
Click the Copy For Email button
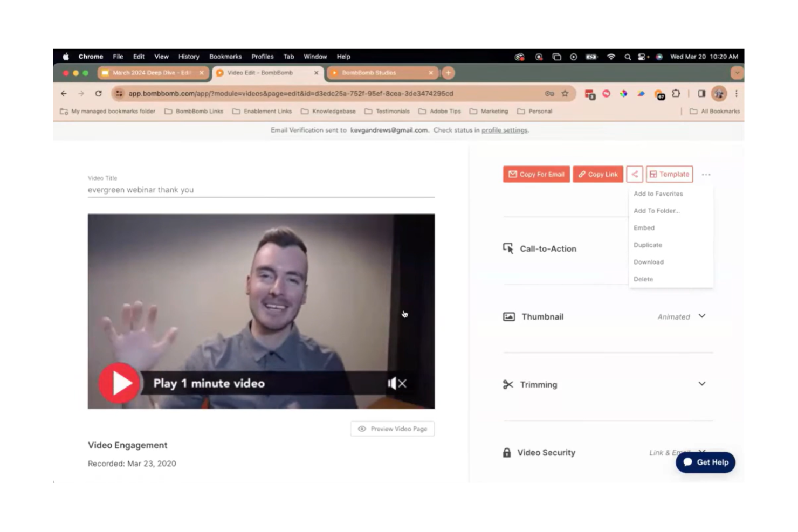536,174
